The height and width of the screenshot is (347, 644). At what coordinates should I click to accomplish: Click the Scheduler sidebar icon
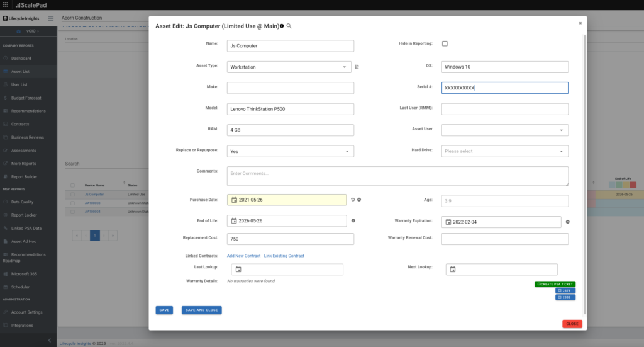coord(5,287)
